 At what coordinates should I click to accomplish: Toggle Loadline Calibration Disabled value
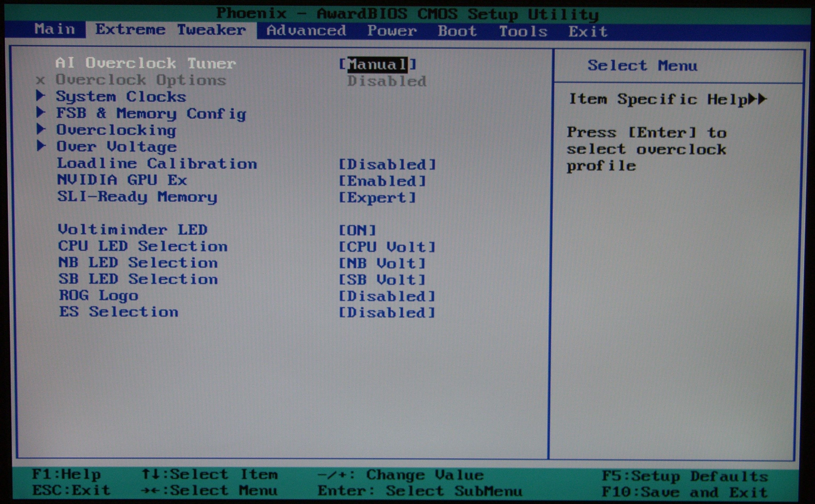387,165
